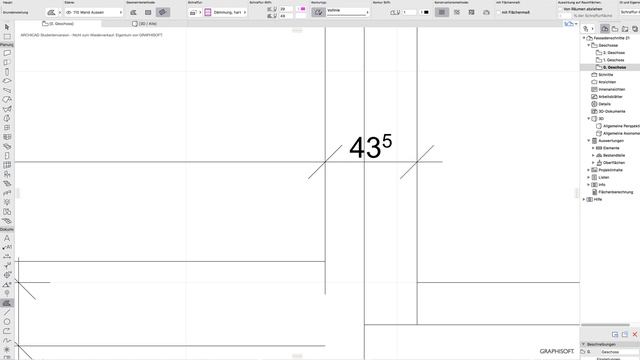Open the quick options cloud icon above canvas
The image size is (640, 360).
coord(569,24)
